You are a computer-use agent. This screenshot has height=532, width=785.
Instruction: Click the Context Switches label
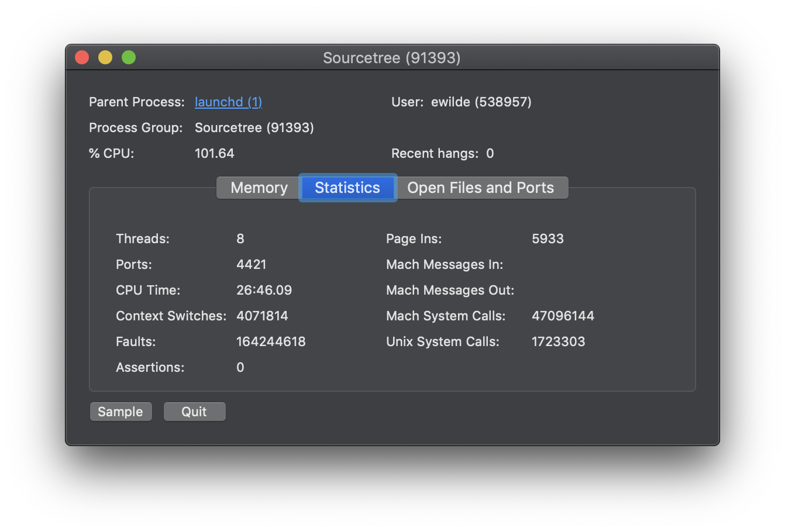pyautogui.click(x=171, y=316)
